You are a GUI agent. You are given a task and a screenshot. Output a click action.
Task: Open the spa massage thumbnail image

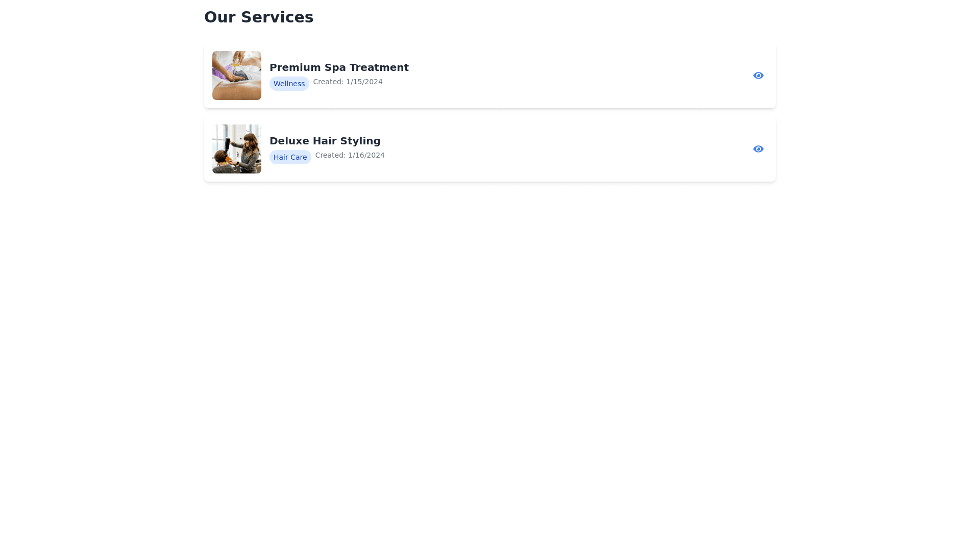click(x=237, y=76)
